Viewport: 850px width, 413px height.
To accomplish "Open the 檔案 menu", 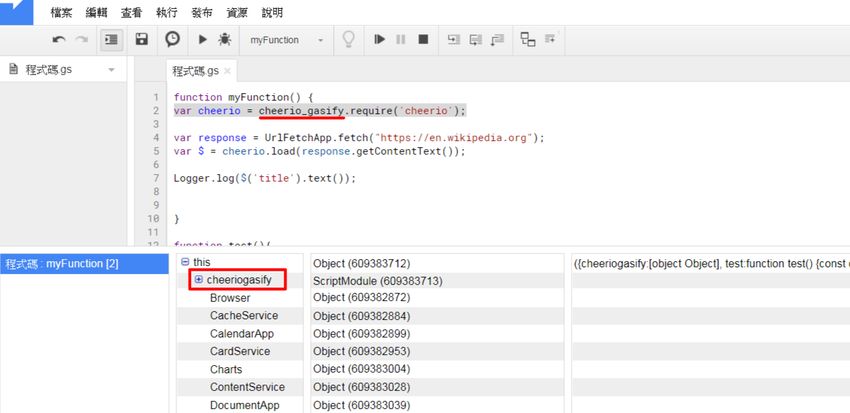I will click(x=61, y=13).
